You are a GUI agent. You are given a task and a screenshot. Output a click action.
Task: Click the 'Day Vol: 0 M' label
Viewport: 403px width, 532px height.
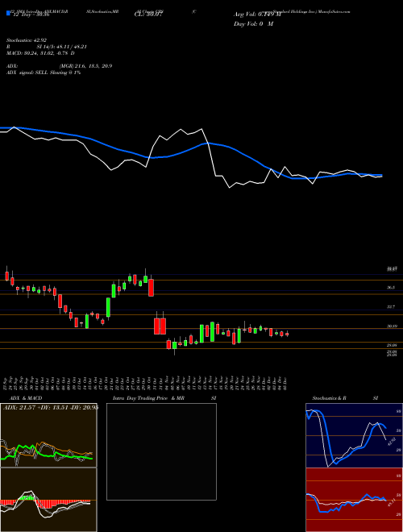pyautogui.click(x=253, y=24)
